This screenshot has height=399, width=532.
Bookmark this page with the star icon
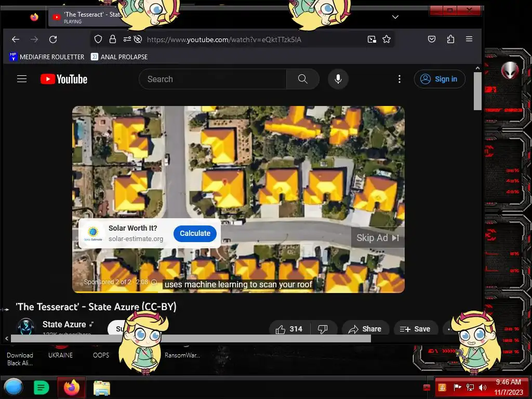point(387,39)
